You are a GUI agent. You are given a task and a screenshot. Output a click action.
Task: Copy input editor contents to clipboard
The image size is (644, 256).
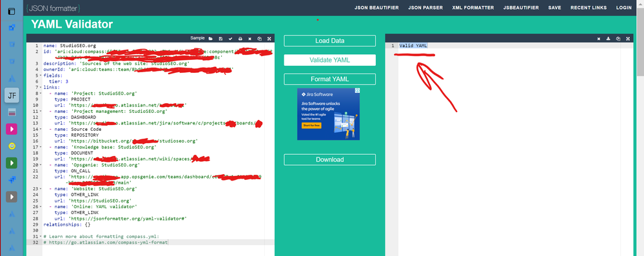pyautogui.click(x=260, y=39)
